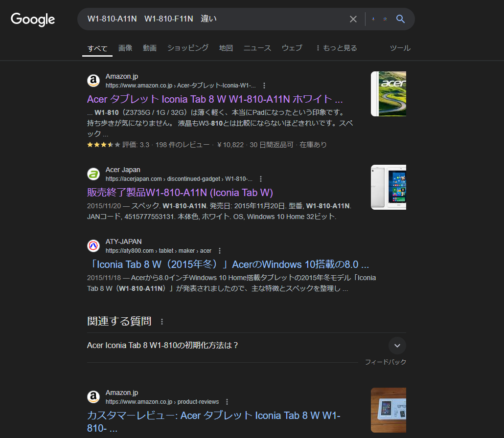Open options for Acer Japan result
The height and width of the screenshot is (438, 504).
click(x=261, y=179)
